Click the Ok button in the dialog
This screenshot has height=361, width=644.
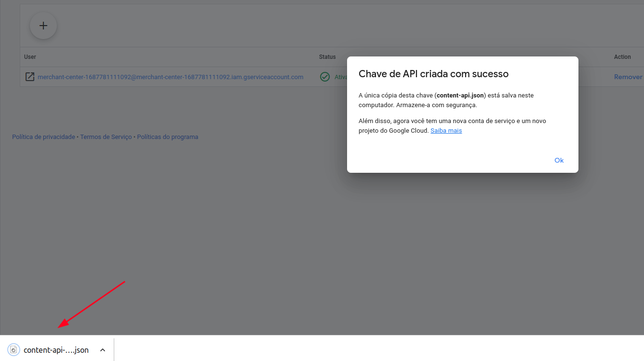click(x=559, y=160)
